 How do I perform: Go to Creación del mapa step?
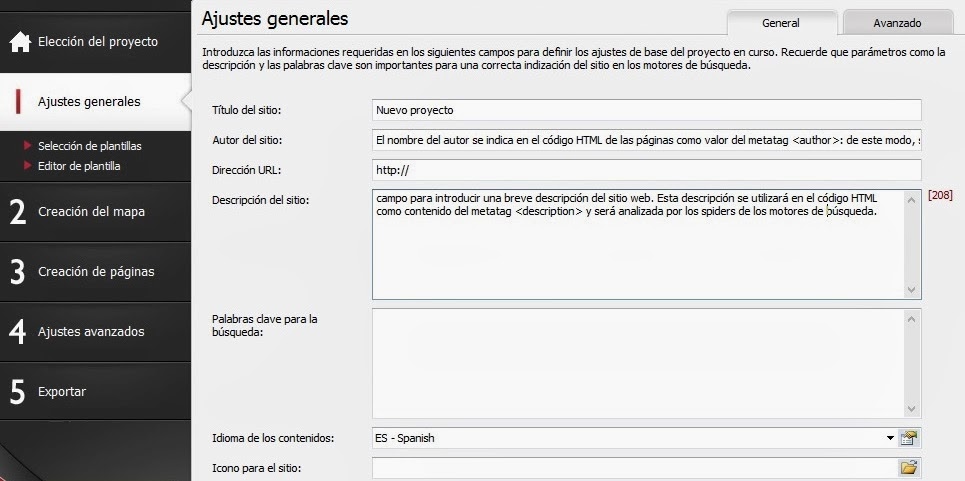(95, 212)
